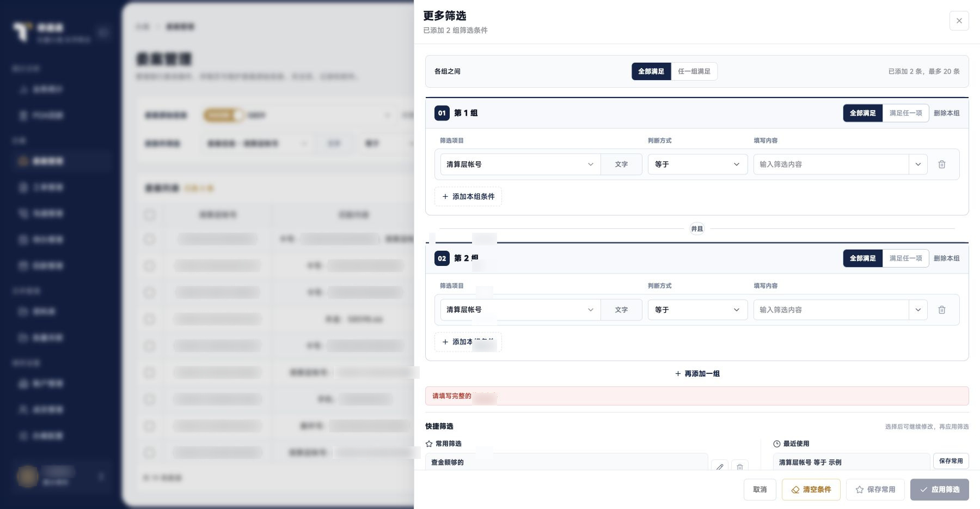Delete the condition row in group 1
The width and height of the screenshot is (980, 509).
pyautogui.click(x=941, y=164)
